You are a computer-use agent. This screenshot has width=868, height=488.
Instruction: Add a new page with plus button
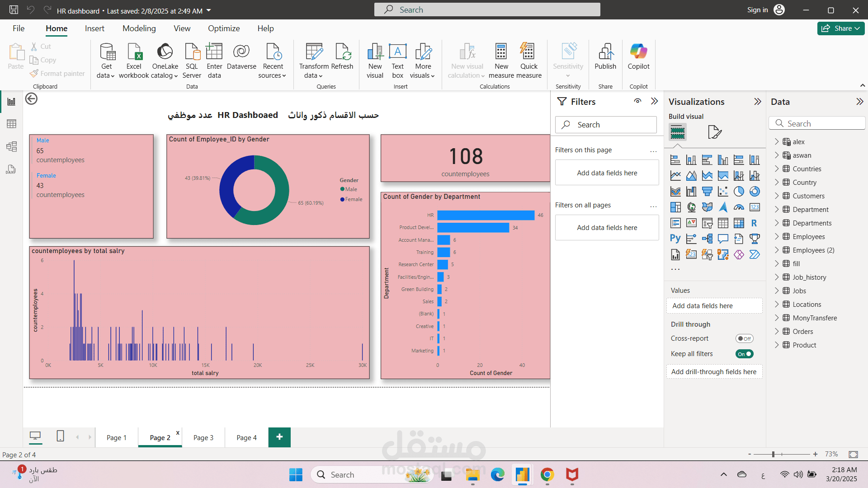(x=279, y=437)
